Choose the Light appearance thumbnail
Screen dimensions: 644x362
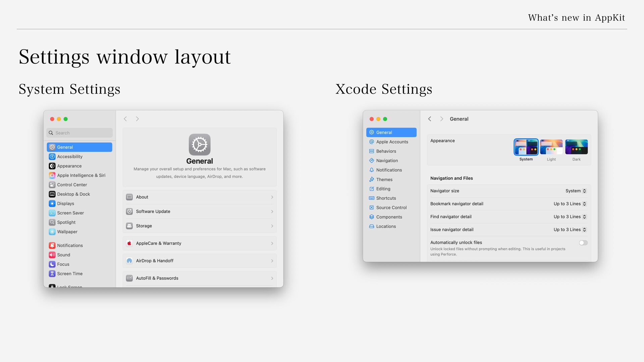pyautogui.click(x=551, y=147)
